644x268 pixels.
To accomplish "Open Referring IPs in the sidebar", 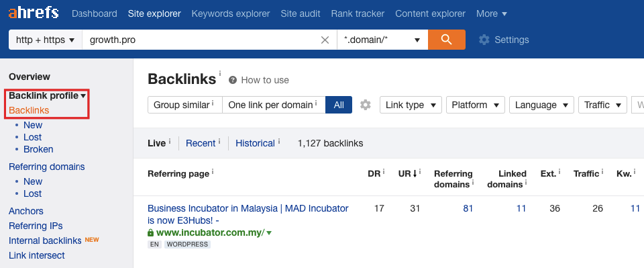I will 36,226.
